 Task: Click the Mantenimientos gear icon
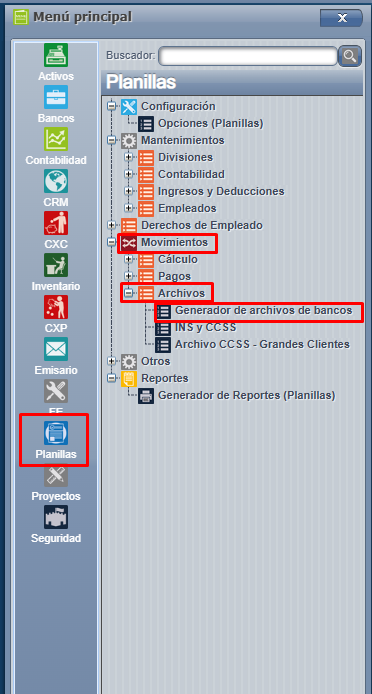click(x=129, y=141)
